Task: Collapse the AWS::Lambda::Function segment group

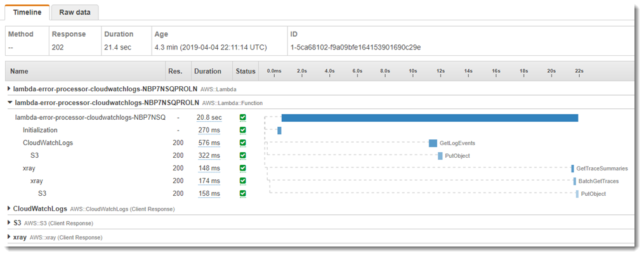Action: tap(10, 102)
